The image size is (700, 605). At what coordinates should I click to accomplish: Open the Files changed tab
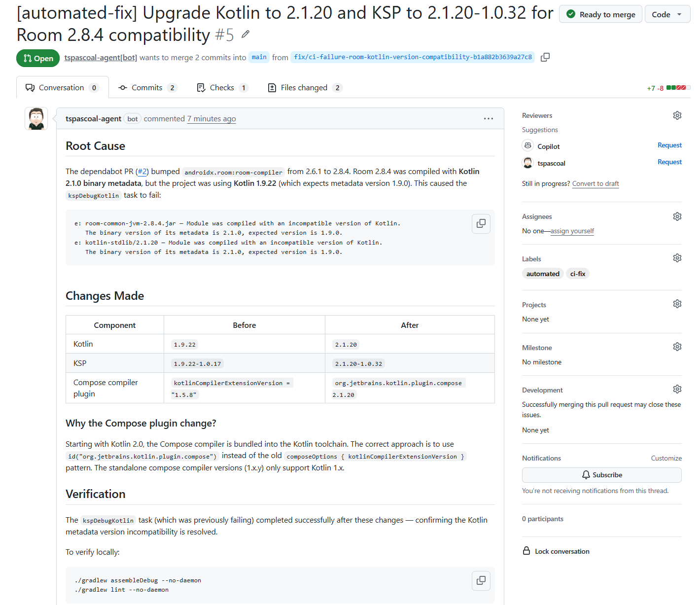pos(304,88)
